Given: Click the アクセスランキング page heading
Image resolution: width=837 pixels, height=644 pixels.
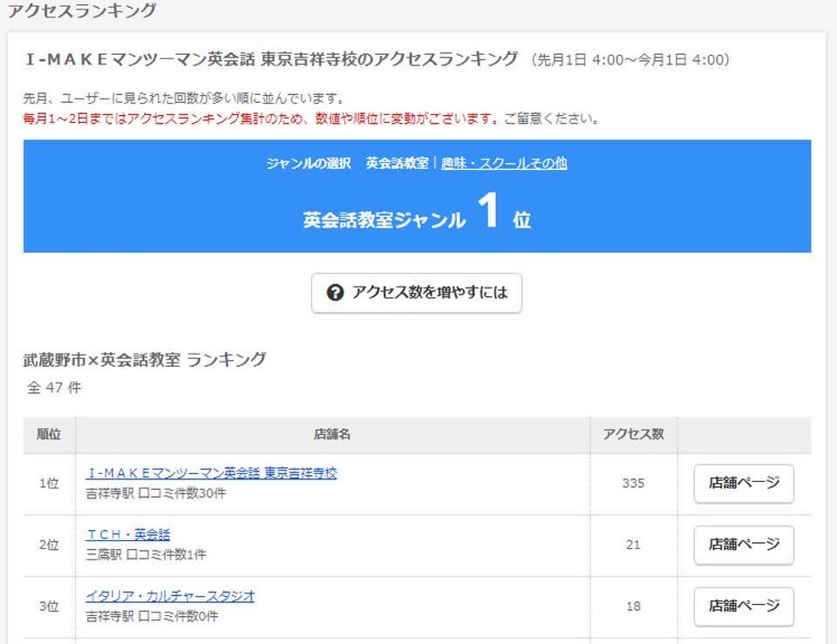Looking at the screenshot, I should click(83, 11).
